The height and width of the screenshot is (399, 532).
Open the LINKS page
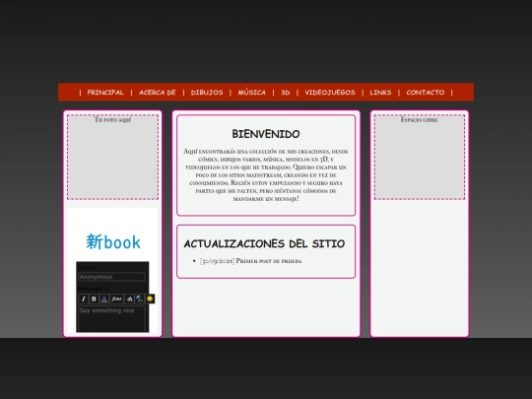point(380,93)
